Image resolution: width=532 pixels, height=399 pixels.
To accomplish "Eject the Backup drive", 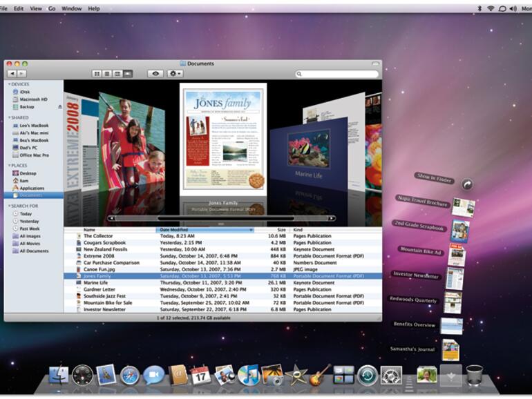I will click(60, 107).
